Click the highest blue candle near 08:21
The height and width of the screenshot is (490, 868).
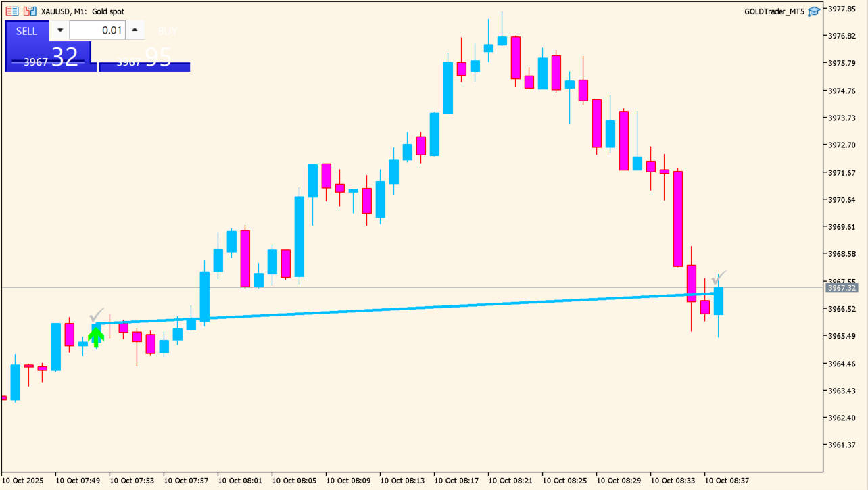(x=502, y=41)
